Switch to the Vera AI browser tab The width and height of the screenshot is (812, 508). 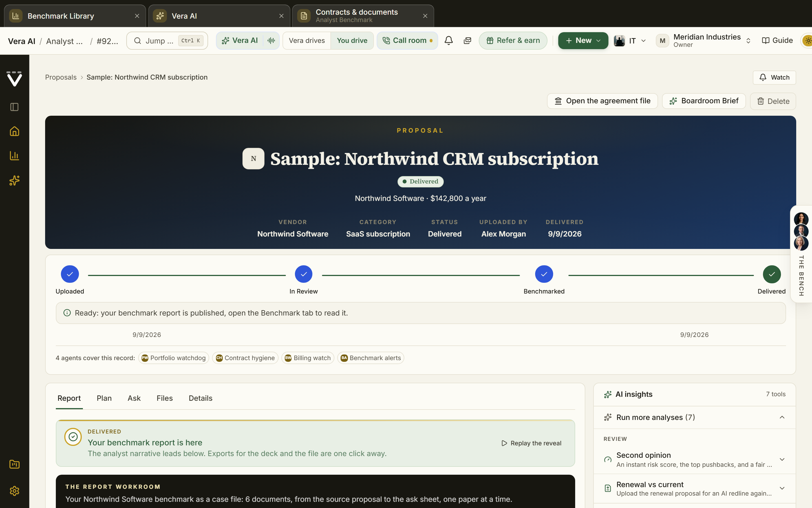[219, 16]
